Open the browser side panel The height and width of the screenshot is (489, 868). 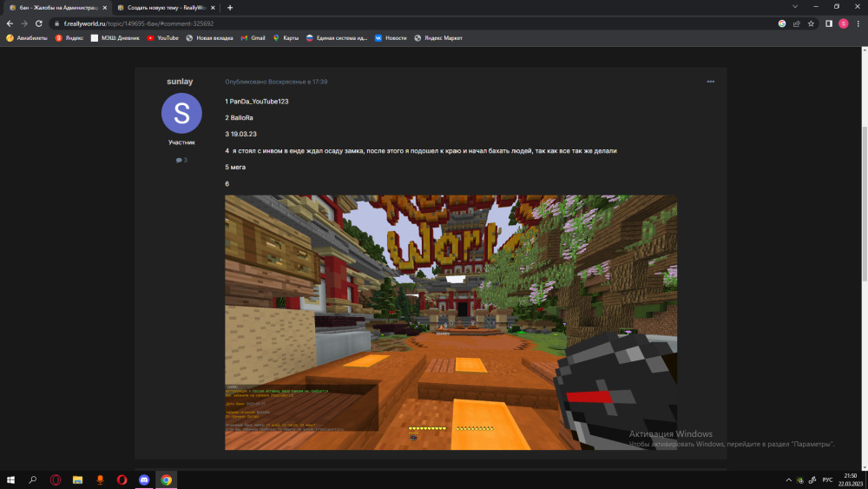point(829,23)
